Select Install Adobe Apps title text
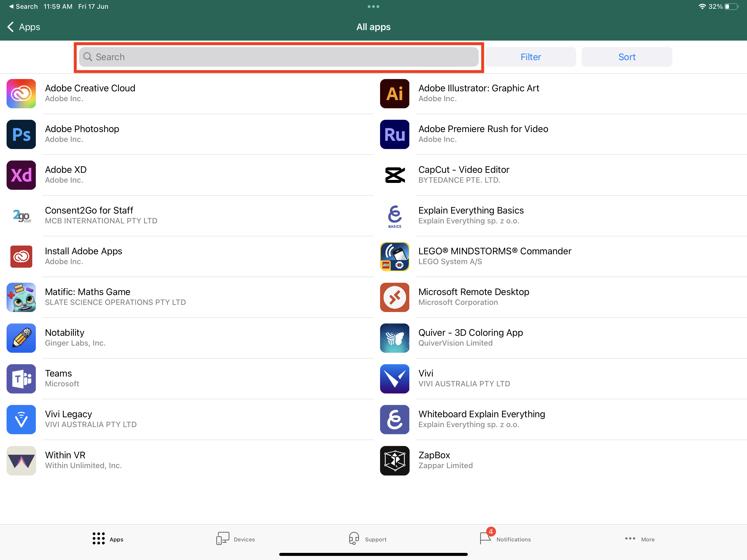The height and width of the screenshot is (560, 747). [83, 251]
